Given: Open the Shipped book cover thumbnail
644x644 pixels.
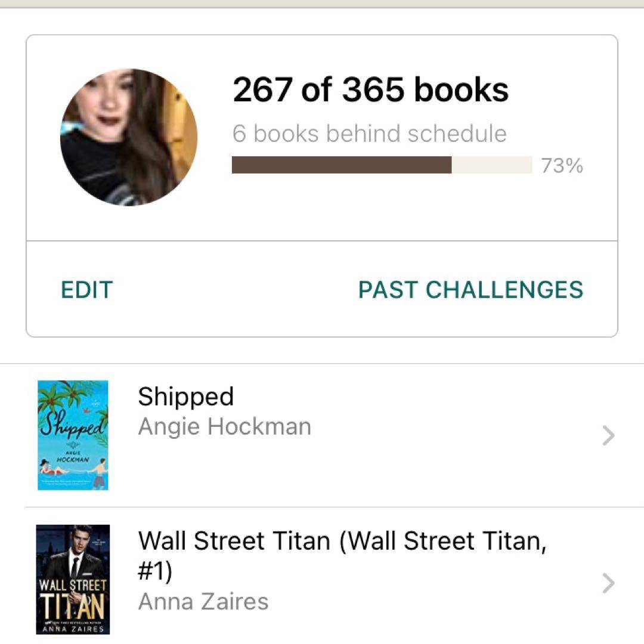Looking at the screenshot, I should coord(73,435).
